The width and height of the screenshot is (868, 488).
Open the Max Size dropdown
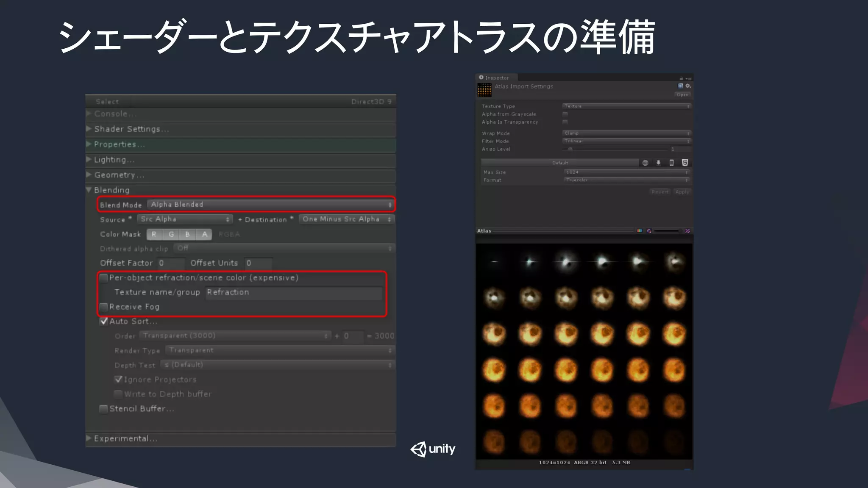[628, 172]
